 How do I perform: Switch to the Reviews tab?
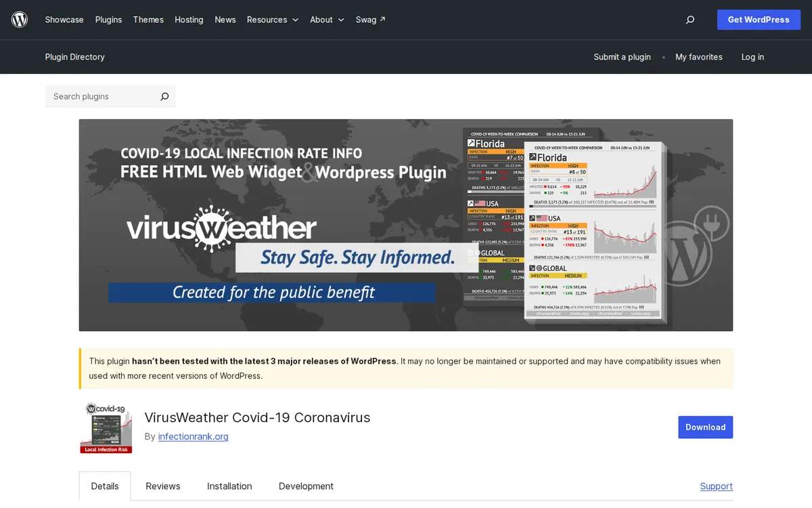pos(163,486)
